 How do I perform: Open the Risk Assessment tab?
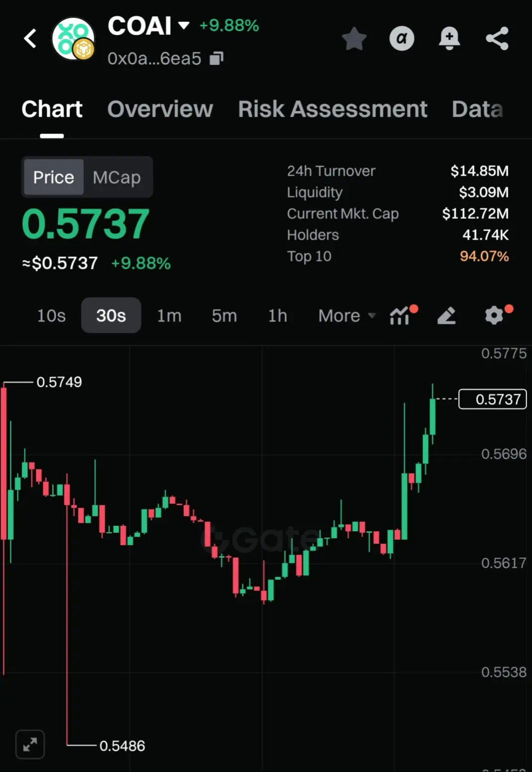pyautogui.click(x=332, y=109)
